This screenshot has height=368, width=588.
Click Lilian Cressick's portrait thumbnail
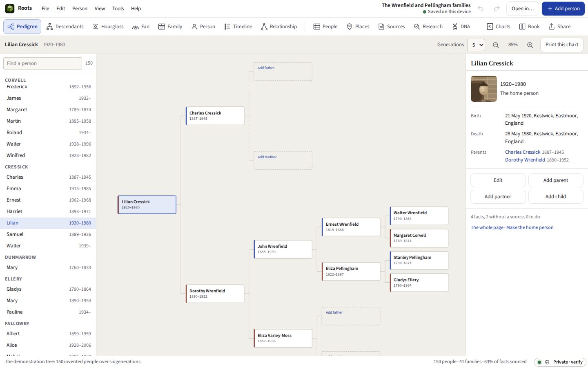coord(484,89)
